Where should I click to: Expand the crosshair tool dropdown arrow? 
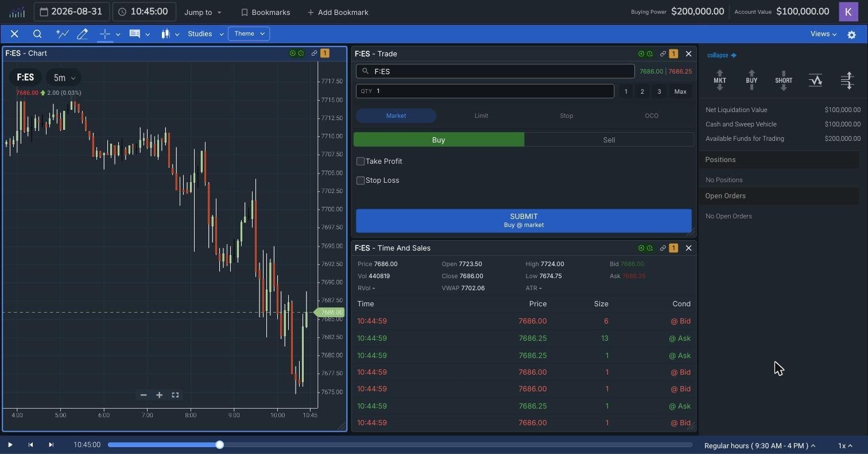tap(118, 34)
